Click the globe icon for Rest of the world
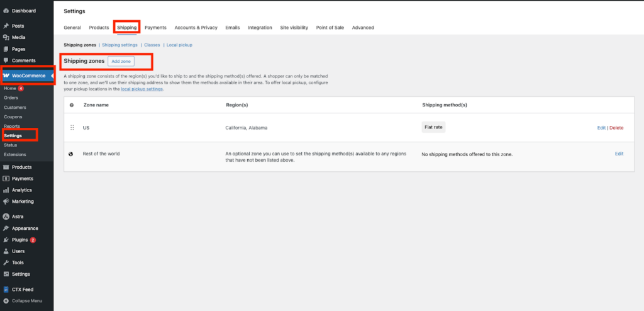 (70, 154)
